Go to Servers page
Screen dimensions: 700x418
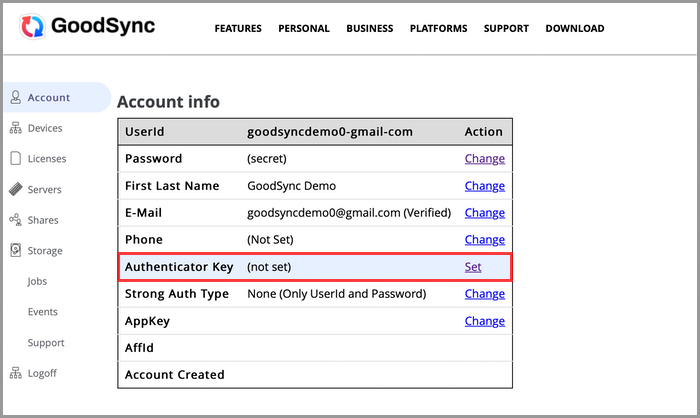point(45,189)
